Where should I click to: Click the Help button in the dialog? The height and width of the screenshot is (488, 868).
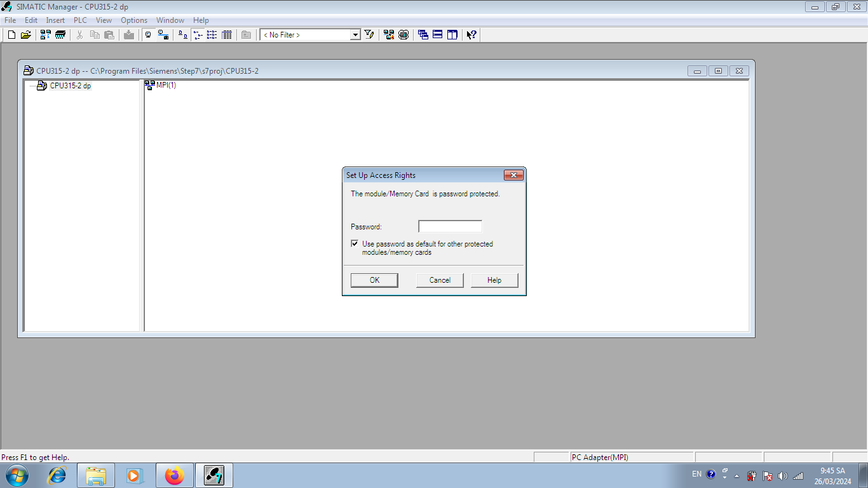494,280
